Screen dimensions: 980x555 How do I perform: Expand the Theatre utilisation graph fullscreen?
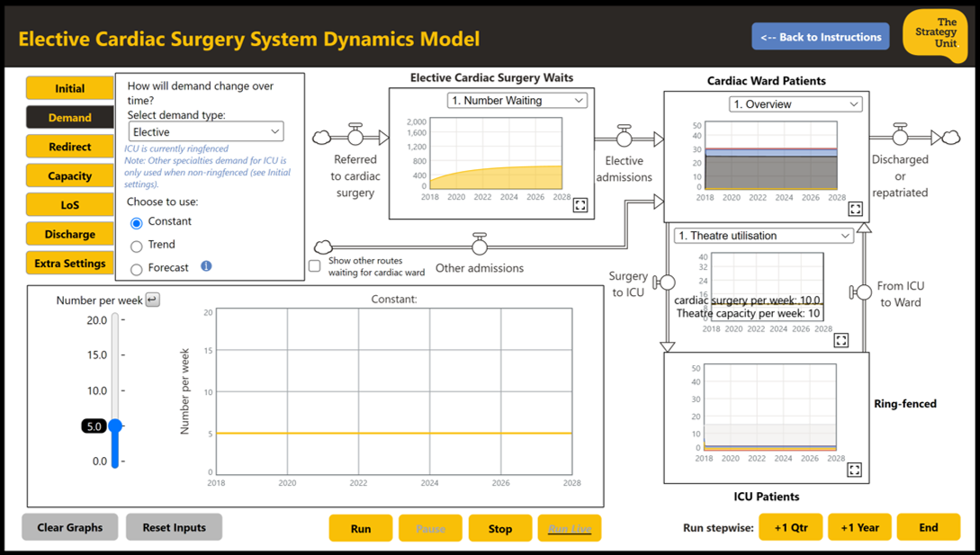(x=841, y=340)
